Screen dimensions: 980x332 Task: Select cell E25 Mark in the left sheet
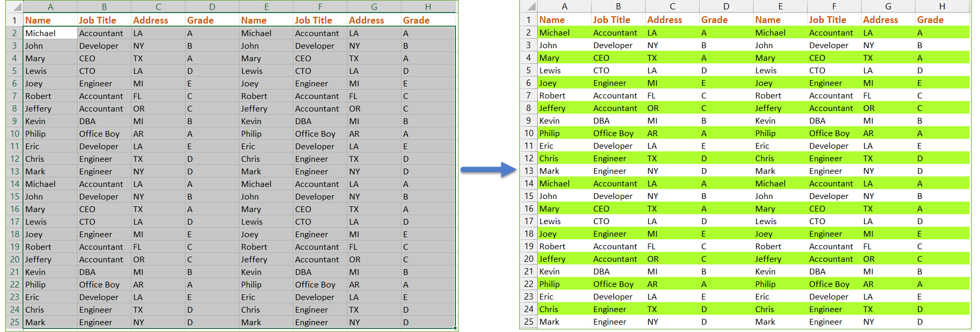click(x=266, y=322)
